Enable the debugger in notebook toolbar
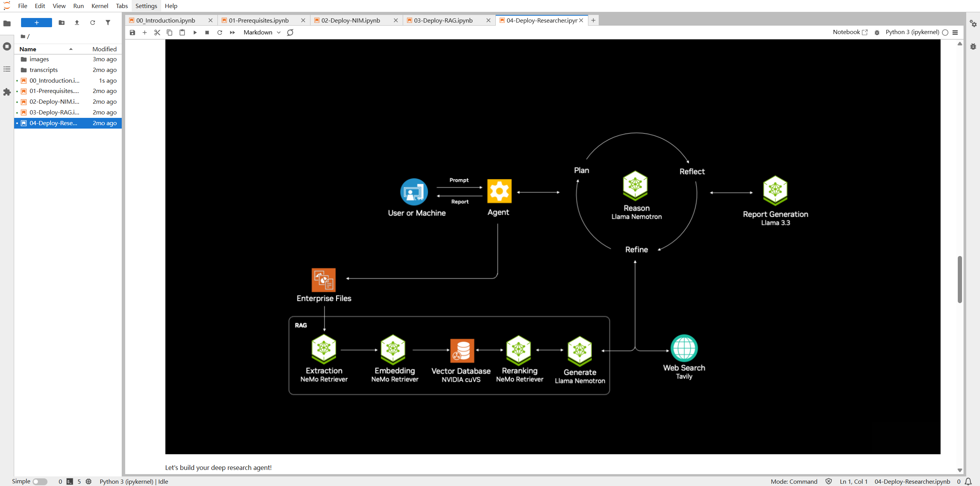 point(877,33)
